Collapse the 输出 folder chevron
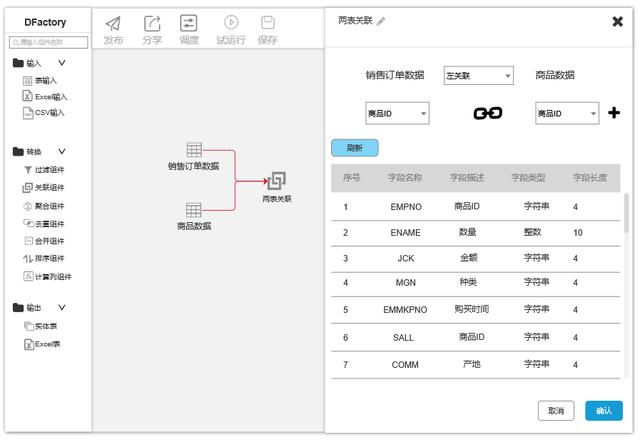 click(x=62, y=307)
